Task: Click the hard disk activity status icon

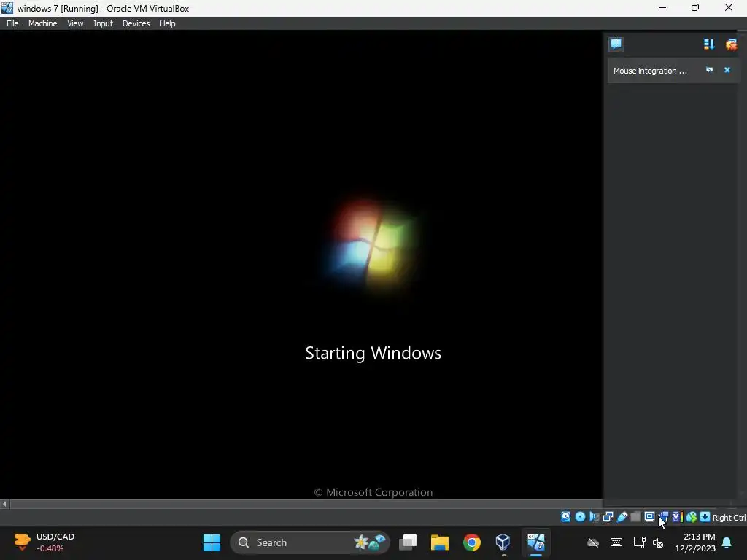Action: click(565, 517)
